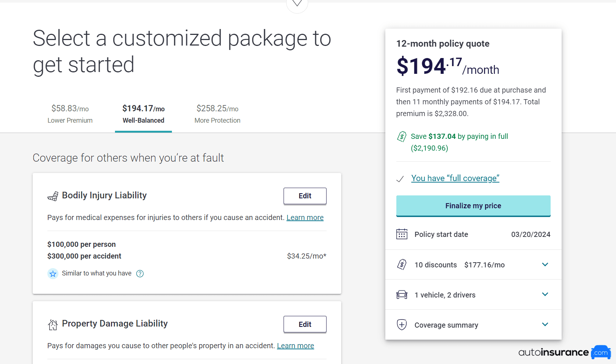
Task: Click the blue star icon near Similar to what you have
Action: [x=53, y=273]
